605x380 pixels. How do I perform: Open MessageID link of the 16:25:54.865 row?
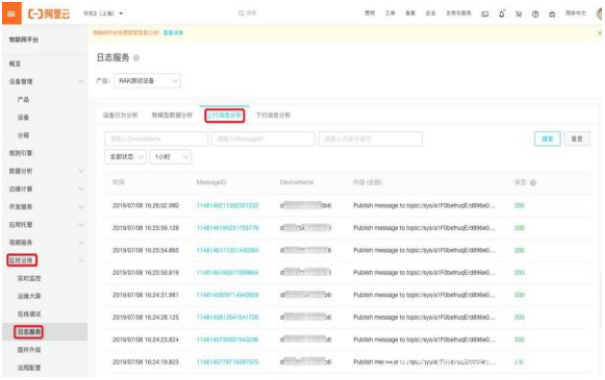pos(227,250)
